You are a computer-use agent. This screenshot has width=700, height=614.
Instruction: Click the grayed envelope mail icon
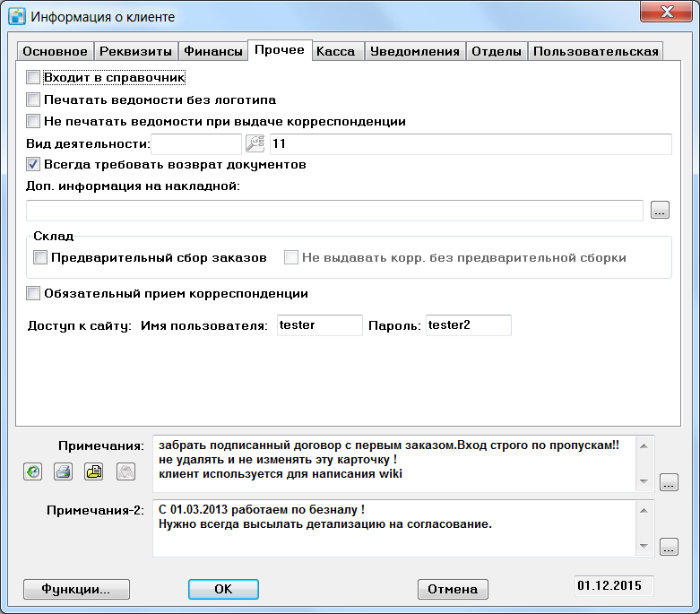tap(125, 471)
